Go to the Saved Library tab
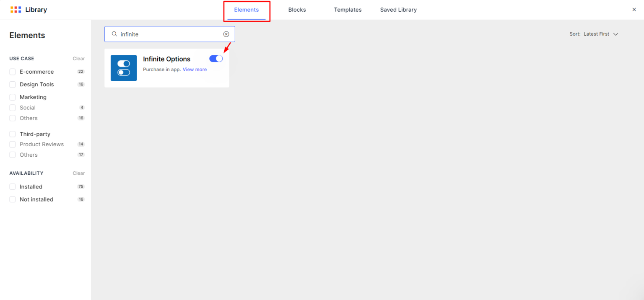644x300 pixels. click(398, 10)
